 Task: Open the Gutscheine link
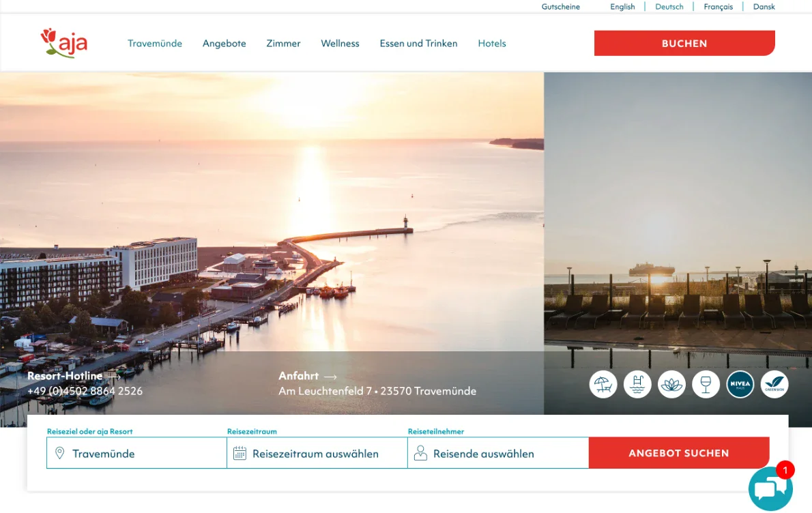click(560, 7)
